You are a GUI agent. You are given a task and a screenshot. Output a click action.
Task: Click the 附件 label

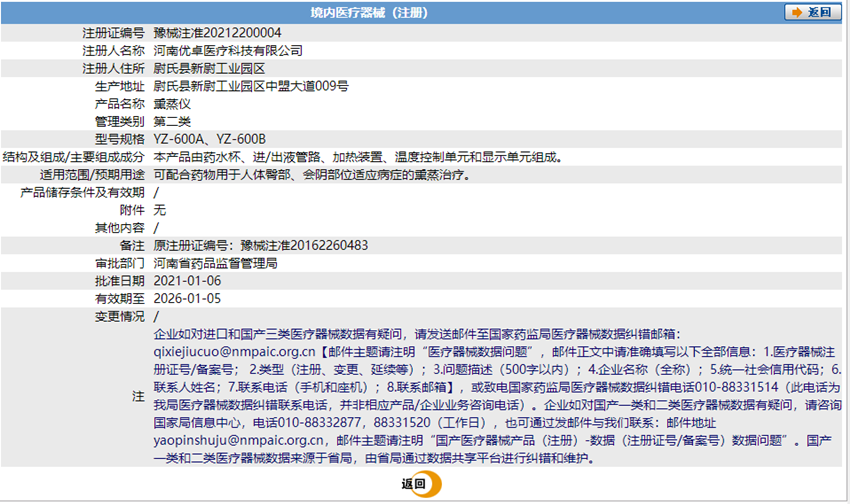pos(132,210)
